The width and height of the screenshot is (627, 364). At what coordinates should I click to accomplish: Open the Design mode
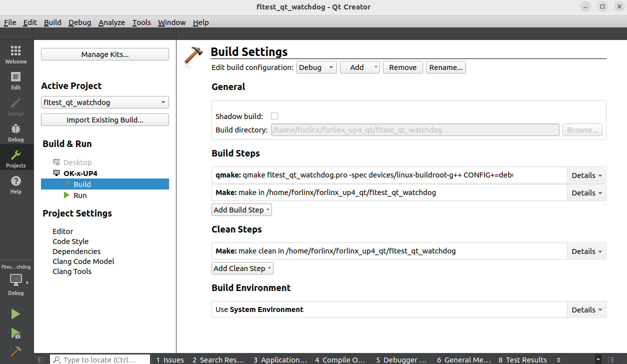click(16, 106)
